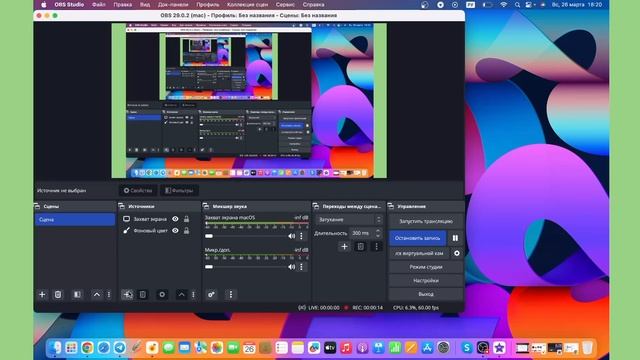
Task: Toggle lock on Фоновый цвет source
Action: (x=187, y=231)
